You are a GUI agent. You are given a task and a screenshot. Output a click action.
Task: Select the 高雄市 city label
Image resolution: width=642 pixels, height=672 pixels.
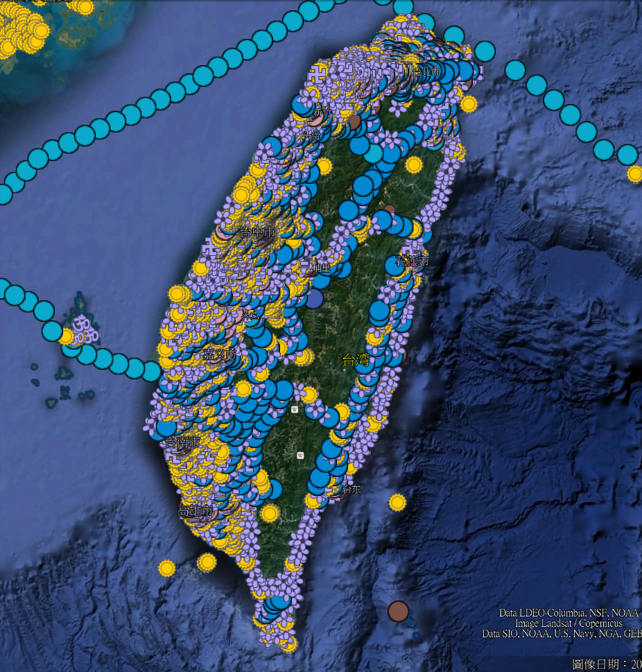[195, 511]
